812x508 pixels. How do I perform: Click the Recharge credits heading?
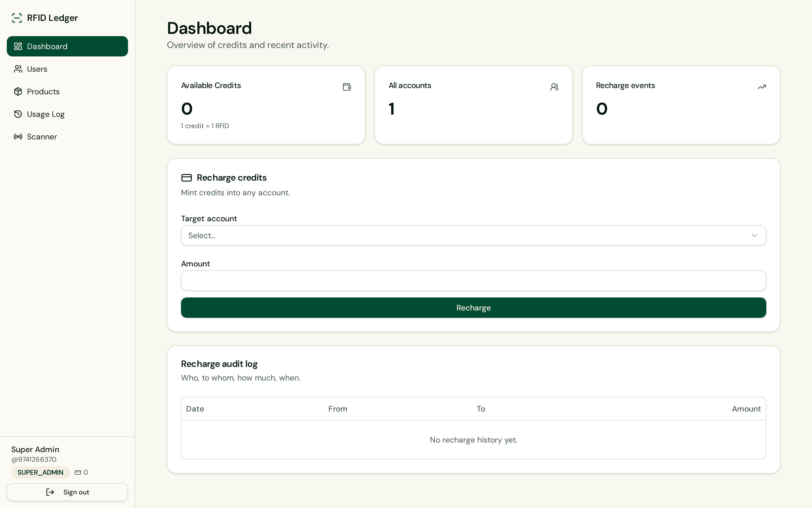231,178
